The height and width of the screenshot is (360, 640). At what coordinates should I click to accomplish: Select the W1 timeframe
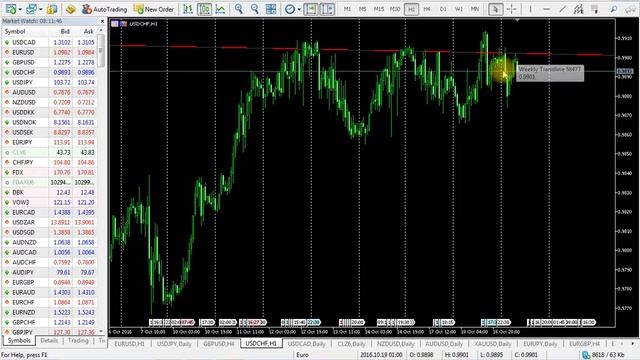[459, 9]
